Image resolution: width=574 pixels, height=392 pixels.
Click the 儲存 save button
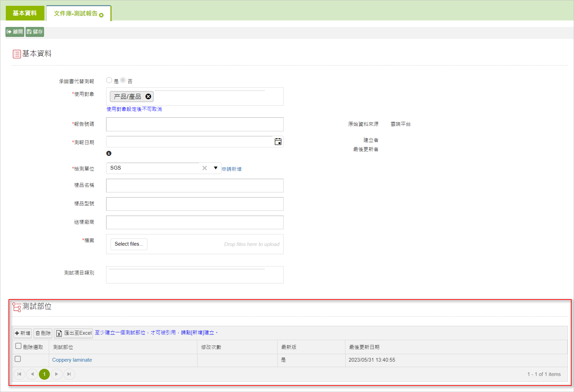pos(35,32)
